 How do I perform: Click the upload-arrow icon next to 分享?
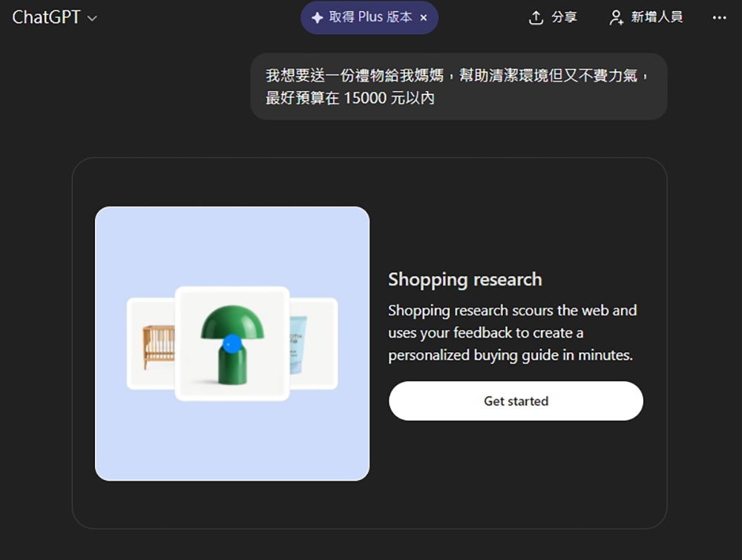click(x=536, y=17)
